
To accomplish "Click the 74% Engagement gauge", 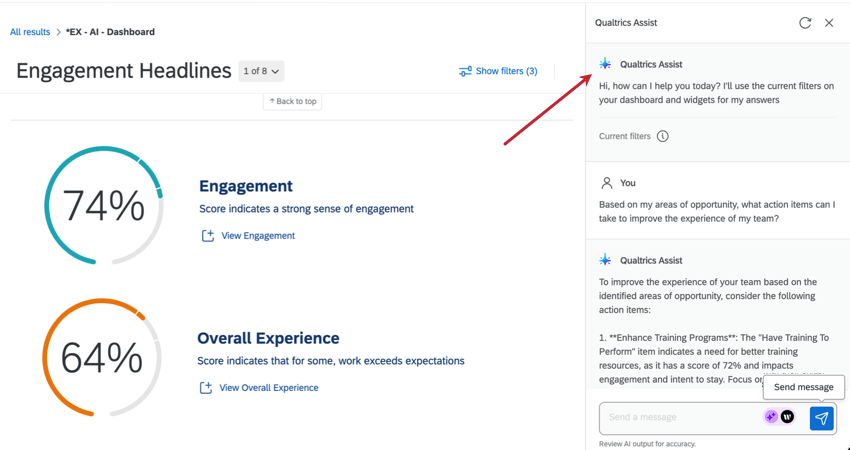I will tap(103, 205).
